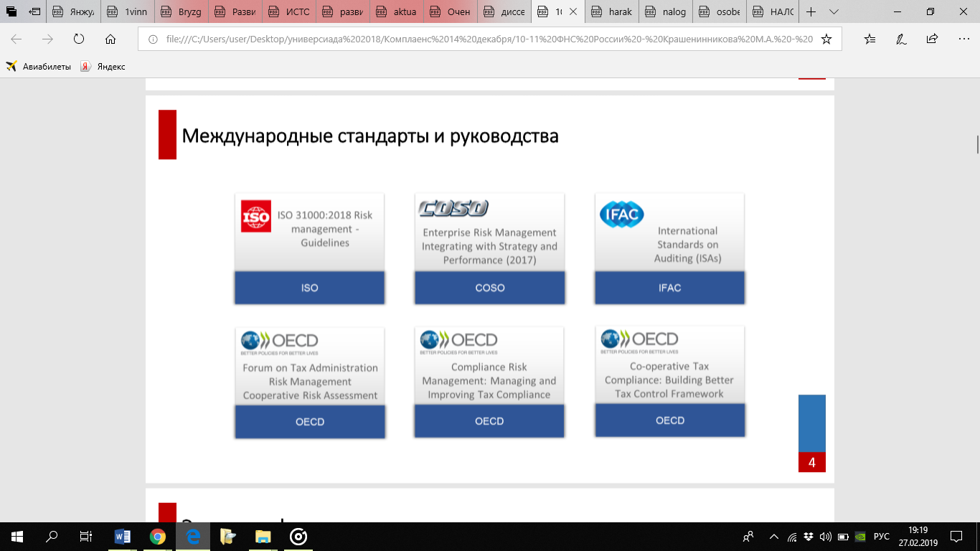Select the Add notes pen icon
The height and width of the screenshot is (551, 980).
pyautogui.click(x=901, y=39)
